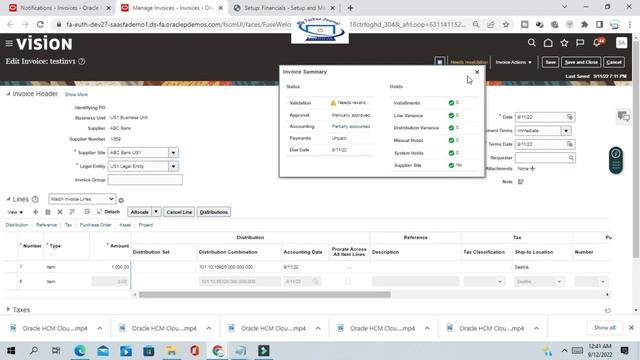This screenshot has height=360, width=640.
Task: Switch to Tax lines tab
Action: [68, 225]
